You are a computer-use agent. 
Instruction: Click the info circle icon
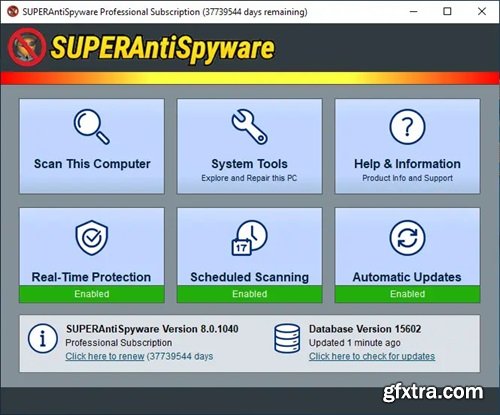tap(43, 338)
